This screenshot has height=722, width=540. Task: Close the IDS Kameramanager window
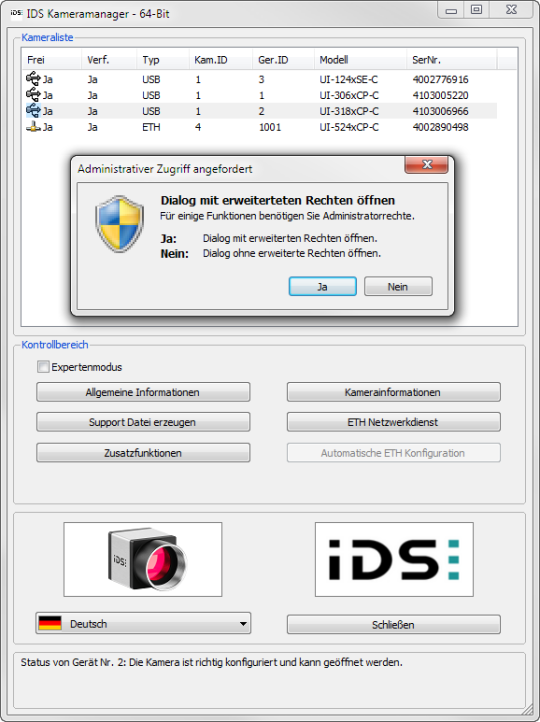point(511,10)
